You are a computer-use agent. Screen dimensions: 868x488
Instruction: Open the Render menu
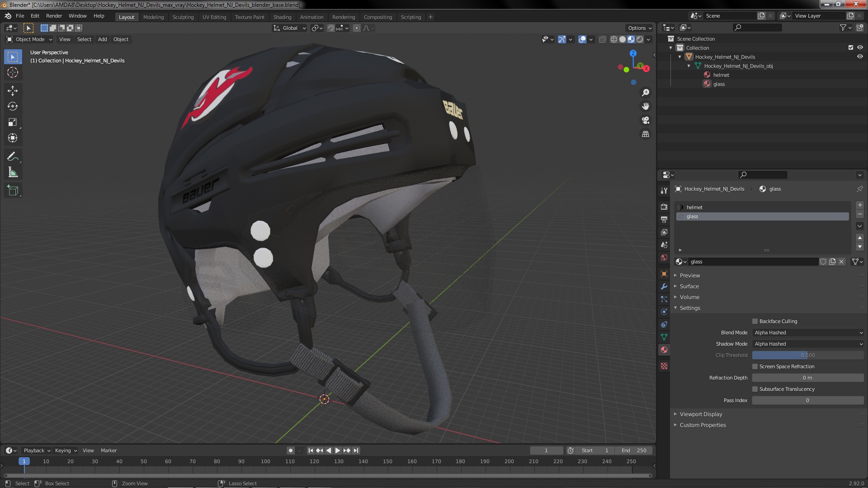point(54,16)
